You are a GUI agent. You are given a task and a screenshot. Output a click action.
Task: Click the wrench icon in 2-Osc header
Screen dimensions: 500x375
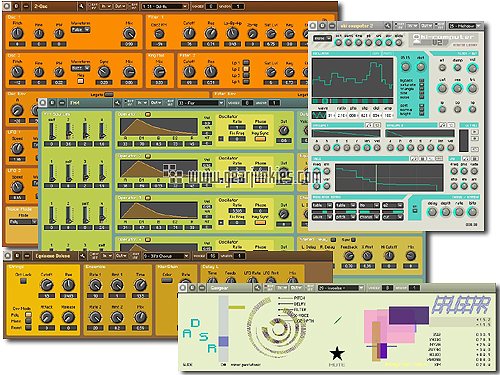coord(82,6)
